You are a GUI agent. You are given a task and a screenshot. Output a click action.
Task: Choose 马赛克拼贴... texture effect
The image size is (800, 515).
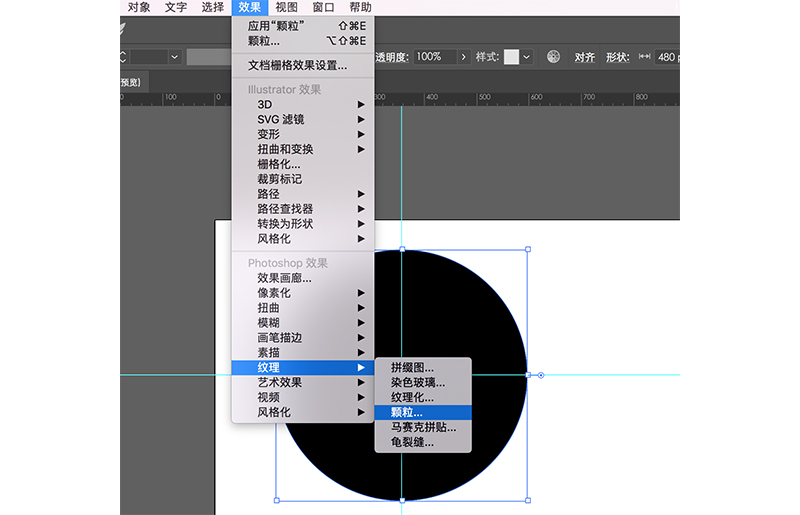tap(423, 427)
